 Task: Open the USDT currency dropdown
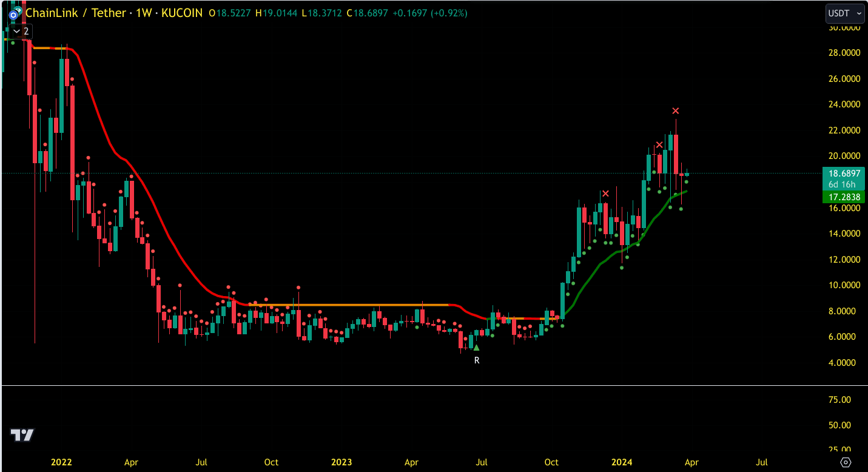pos(846,13)
